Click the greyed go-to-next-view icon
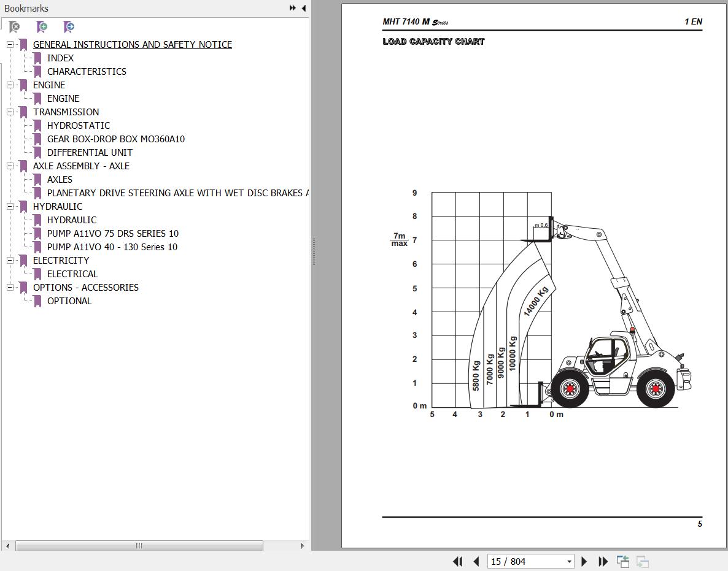This screenshot has width=728, height=571. coord(643,562)
